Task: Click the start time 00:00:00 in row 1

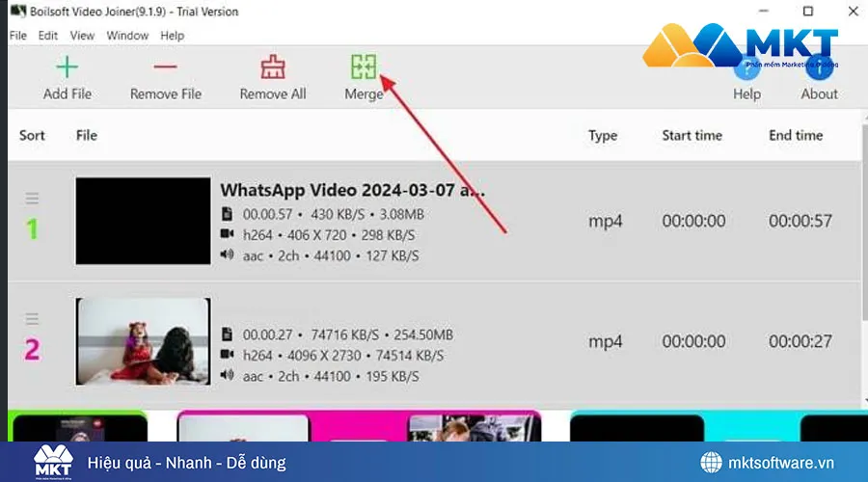Action: click(x=693, y=222)
